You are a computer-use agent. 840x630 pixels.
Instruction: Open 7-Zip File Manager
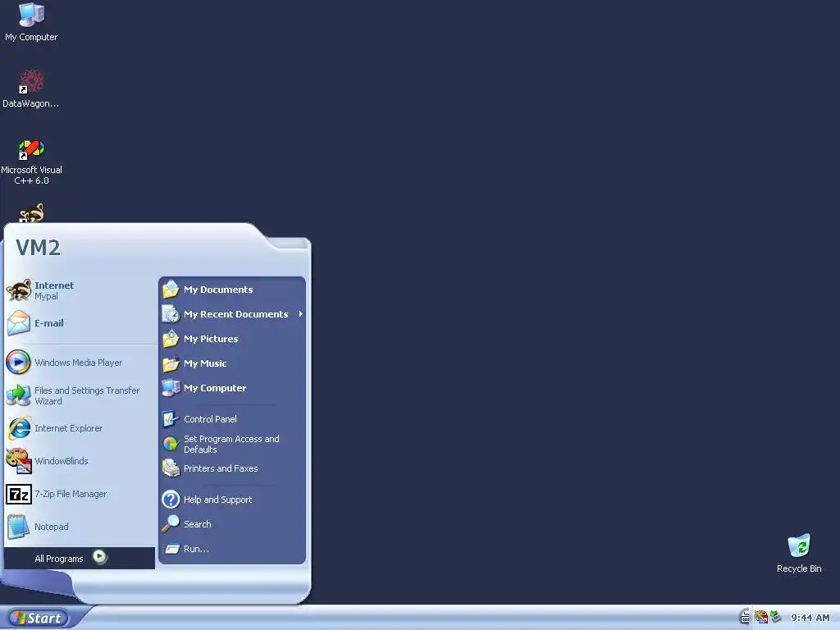coord(80,494)
